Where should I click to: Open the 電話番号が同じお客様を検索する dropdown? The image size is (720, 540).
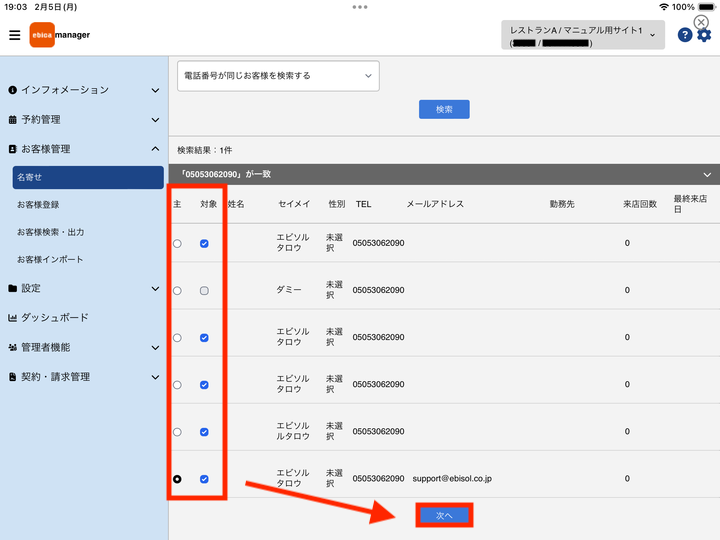point(278,76)
